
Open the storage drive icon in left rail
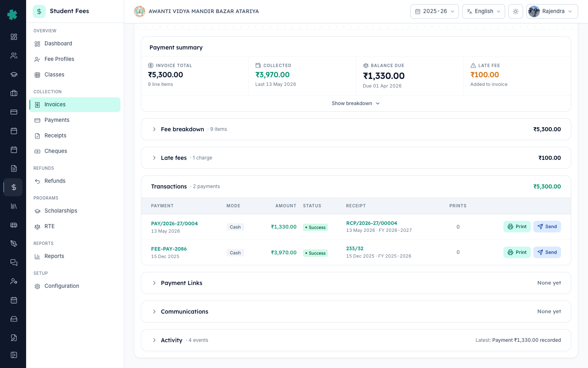pyautogui.click(x=14, y=319)
